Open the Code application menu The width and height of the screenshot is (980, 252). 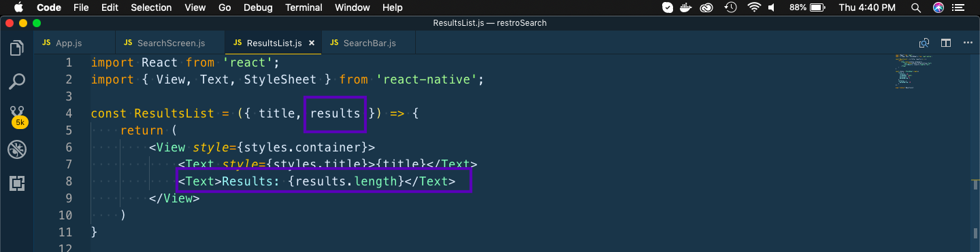point(48,7)
